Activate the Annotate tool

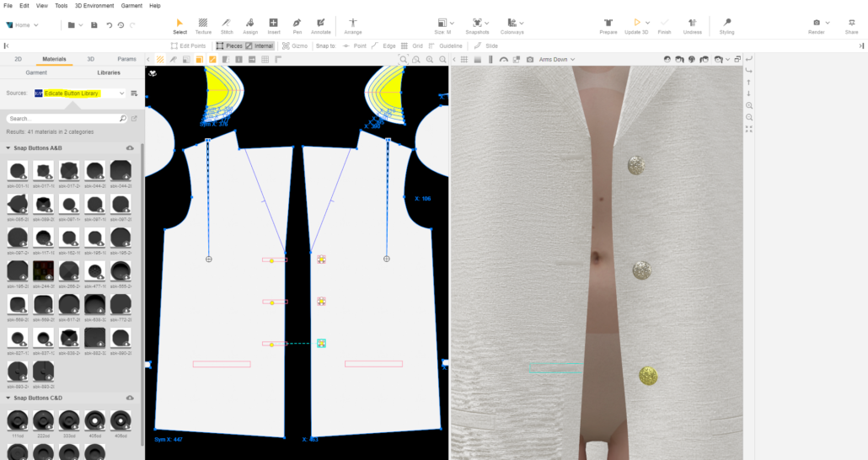point(320,25)
